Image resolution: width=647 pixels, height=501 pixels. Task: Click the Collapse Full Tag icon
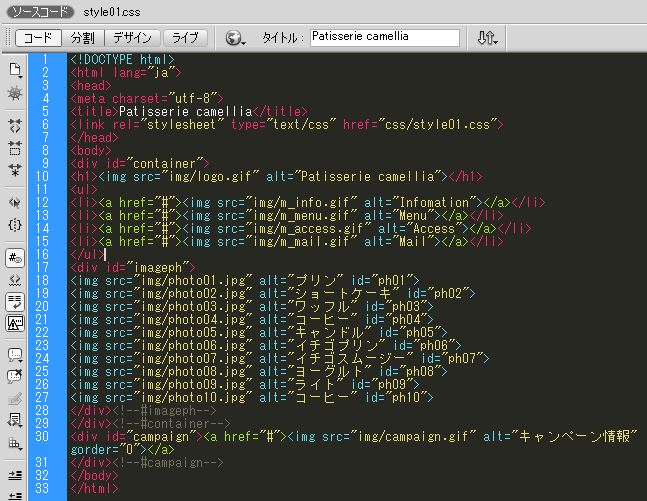15,125
